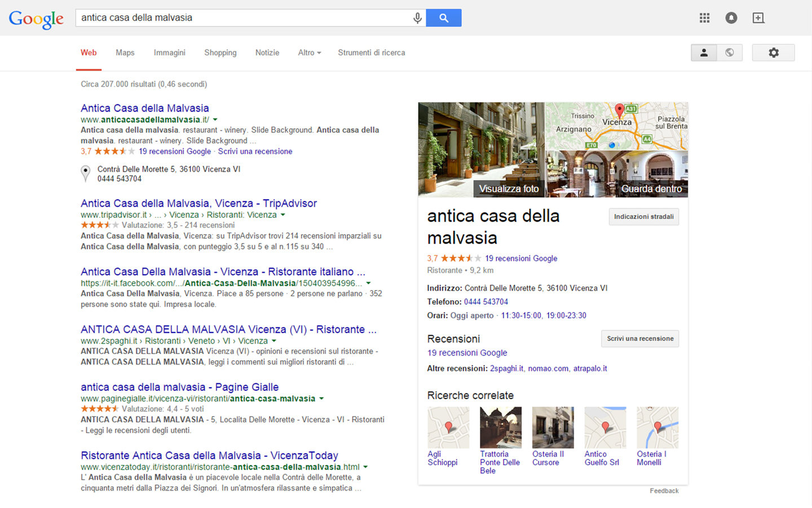Image resolution: width=812 pixels, height=508 pixels.
Task: Open the VicenzaToday result
Action: point(209,456)
